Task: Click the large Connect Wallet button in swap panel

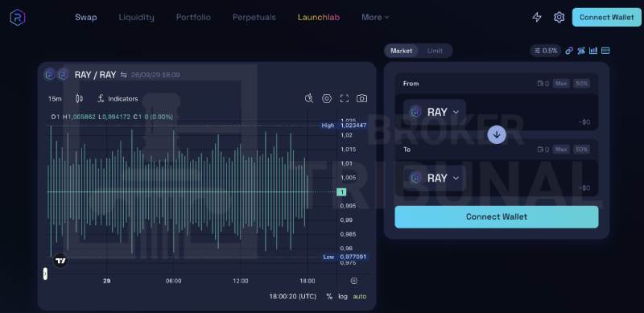Action: click(x=497, y=217)
